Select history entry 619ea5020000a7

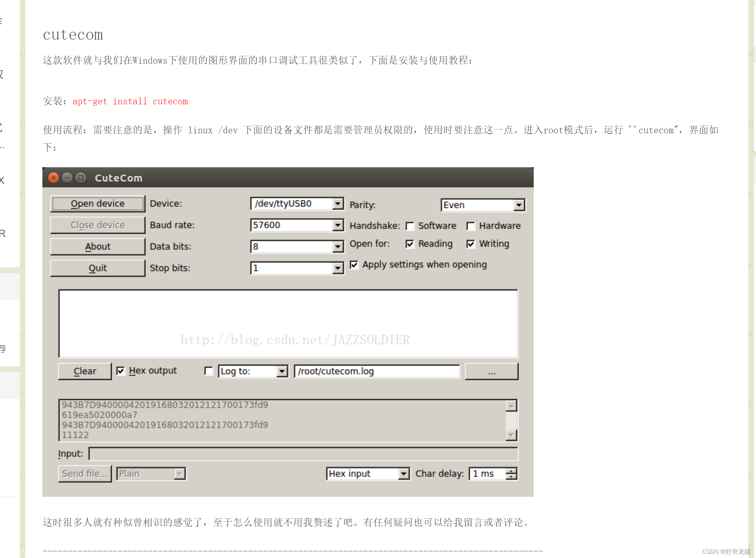pyautogui.click(x=100, y=415)
